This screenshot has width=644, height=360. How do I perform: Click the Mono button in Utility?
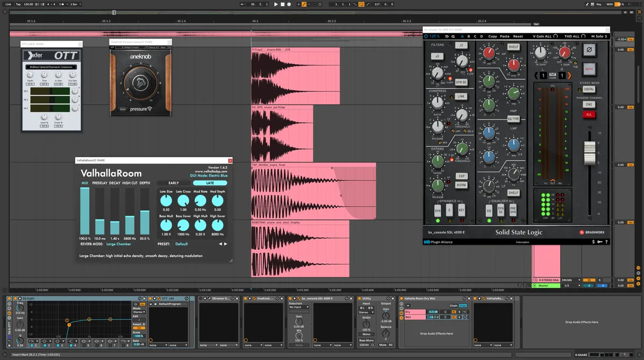[x=366, y=334]
